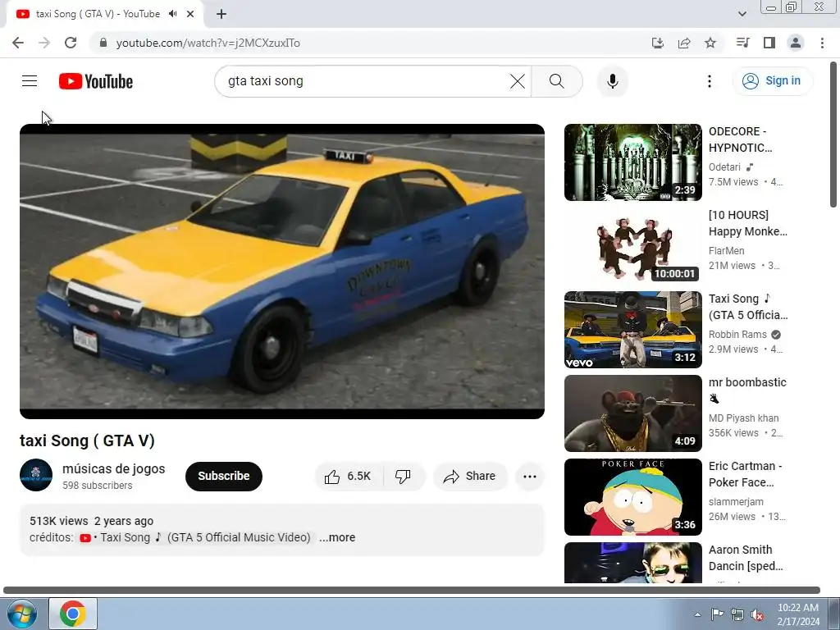Open more actions ellipsis under video
Screen dimensions: 840x630
coord(529,477)
